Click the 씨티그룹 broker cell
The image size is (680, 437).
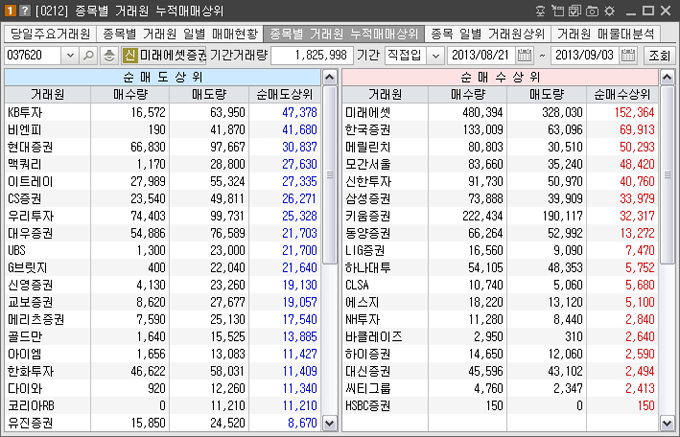point(385,388)
